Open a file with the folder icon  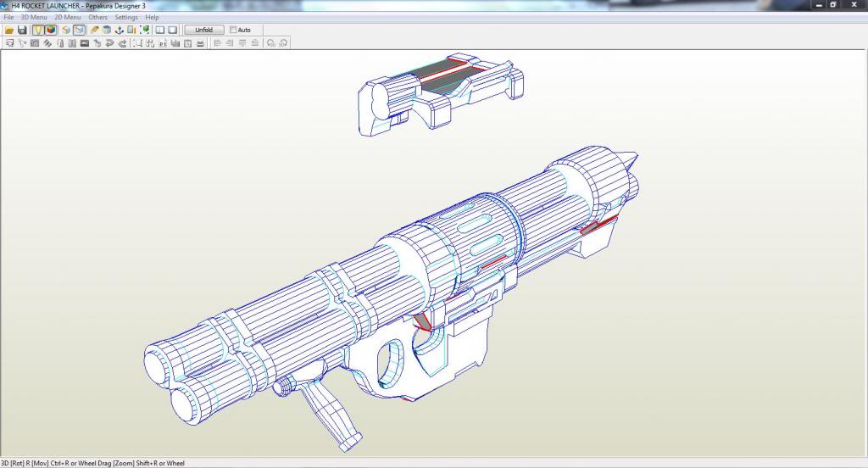click(x=9, y=30)
